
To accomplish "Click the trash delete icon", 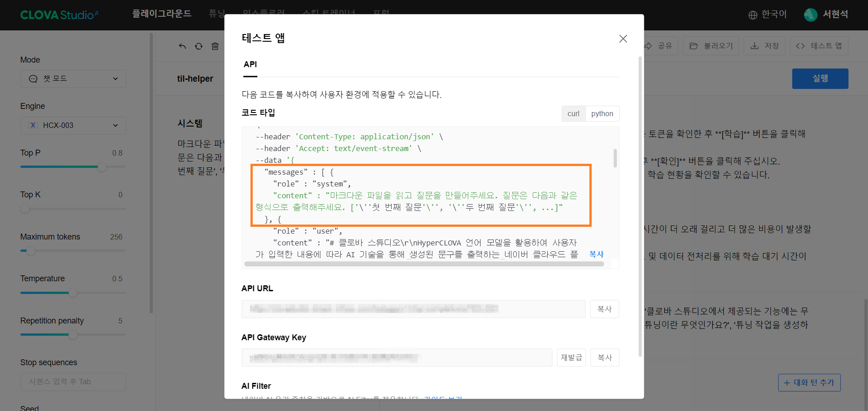I will (215, 46).
